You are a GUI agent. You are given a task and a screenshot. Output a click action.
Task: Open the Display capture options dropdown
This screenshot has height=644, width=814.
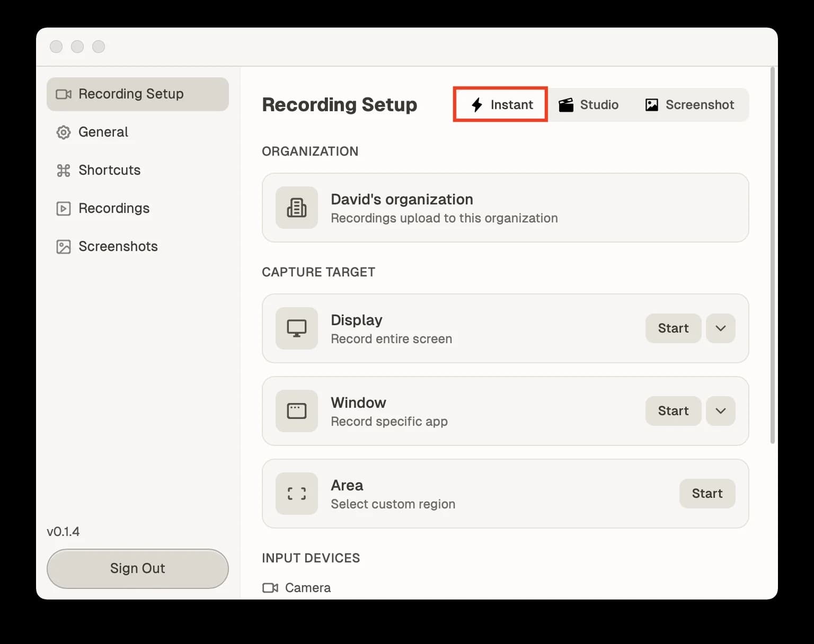pyautogui.click(x=720, y=328)
